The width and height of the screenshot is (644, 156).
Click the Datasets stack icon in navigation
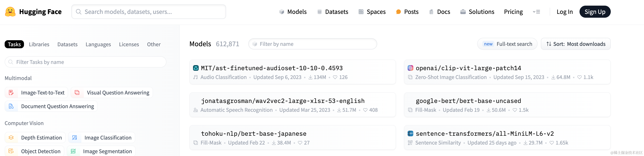319,12
